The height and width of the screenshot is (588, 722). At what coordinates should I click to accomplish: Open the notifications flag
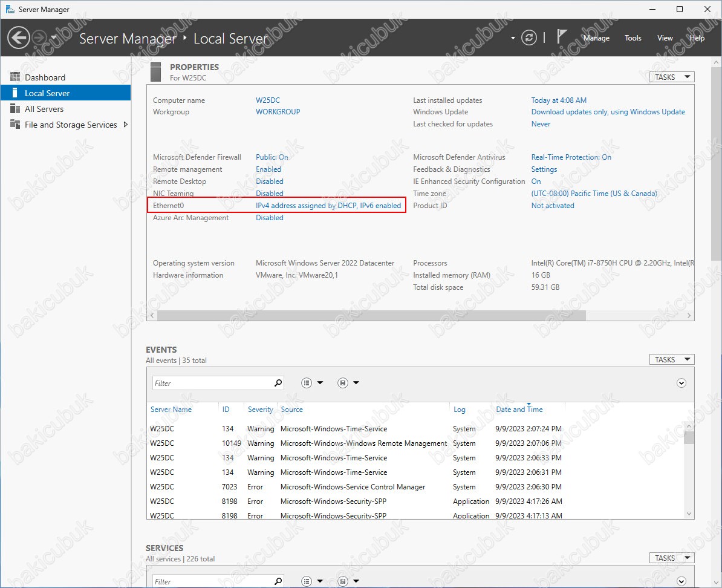(x=561, y=37)
